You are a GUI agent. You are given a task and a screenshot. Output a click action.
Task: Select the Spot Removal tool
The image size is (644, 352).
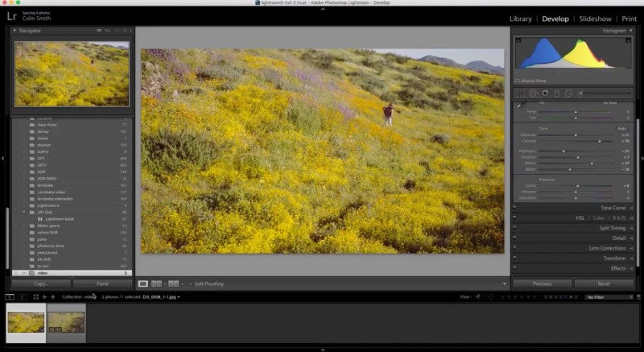pyautogui.click(x=533, y=93)
